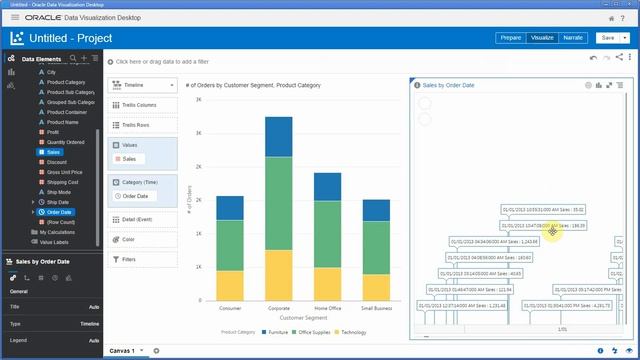The height and width of the screenshot is (360, 640).
Task: Search the data elements
Action: click(x=73, y=58)
